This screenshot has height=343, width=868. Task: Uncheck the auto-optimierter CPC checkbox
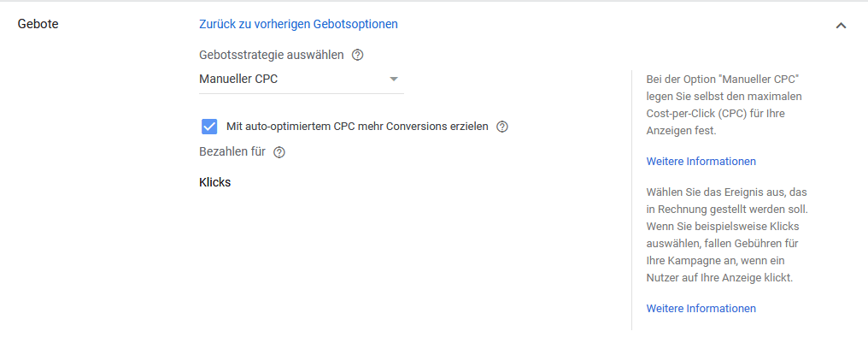point(209,127)
